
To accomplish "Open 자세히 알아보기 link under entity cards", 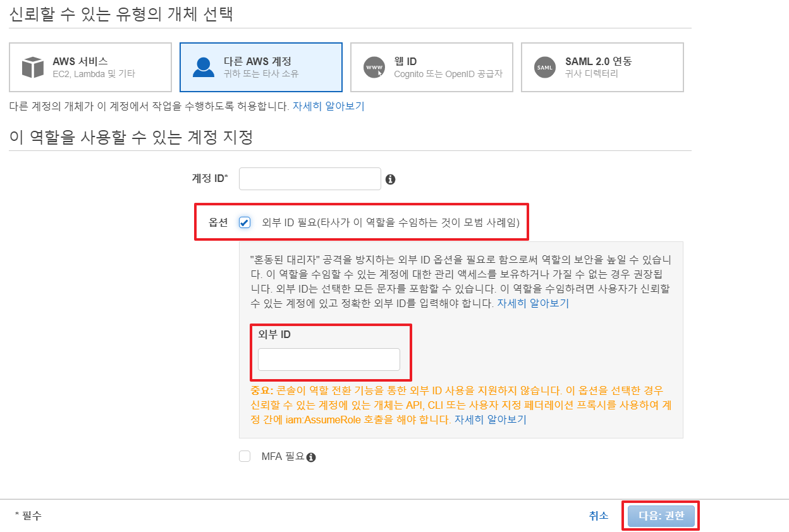I will click(x=328, y=106).
